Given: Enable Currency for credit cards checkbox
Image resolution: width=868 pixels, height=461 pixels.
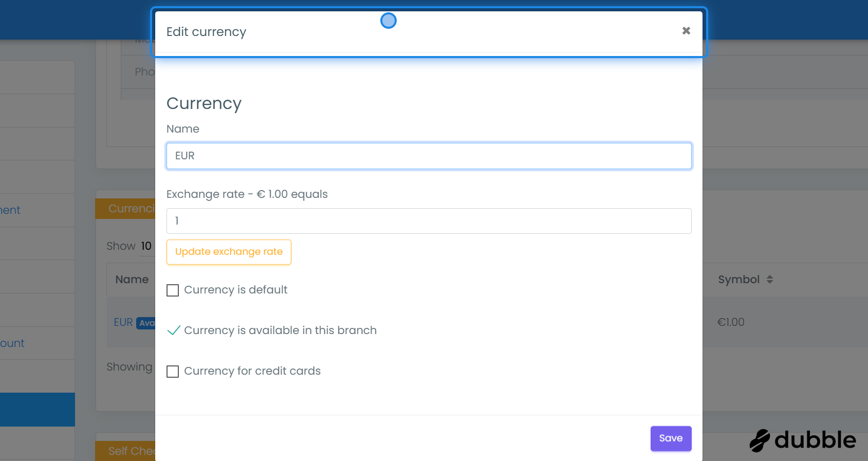Looking at the screenshot, I should [x=173, y=372].
